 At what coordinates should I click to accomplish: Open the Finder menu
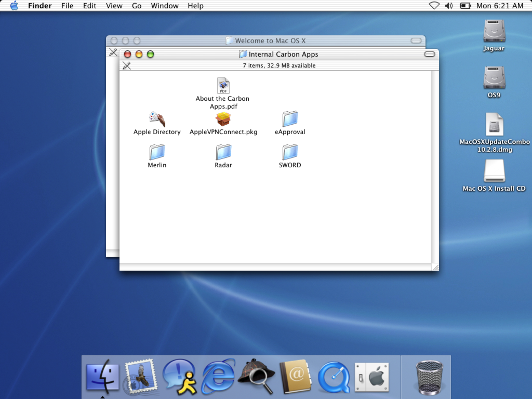[x=39, y=6]
